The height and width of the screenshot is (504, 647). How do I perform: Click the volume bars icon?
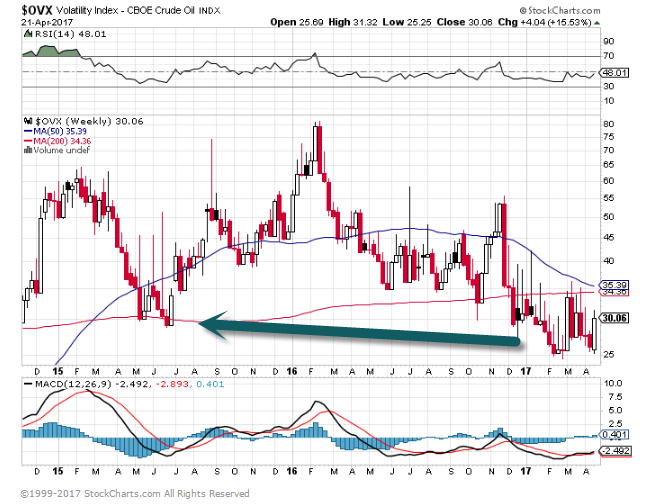[x=28, y=150]
